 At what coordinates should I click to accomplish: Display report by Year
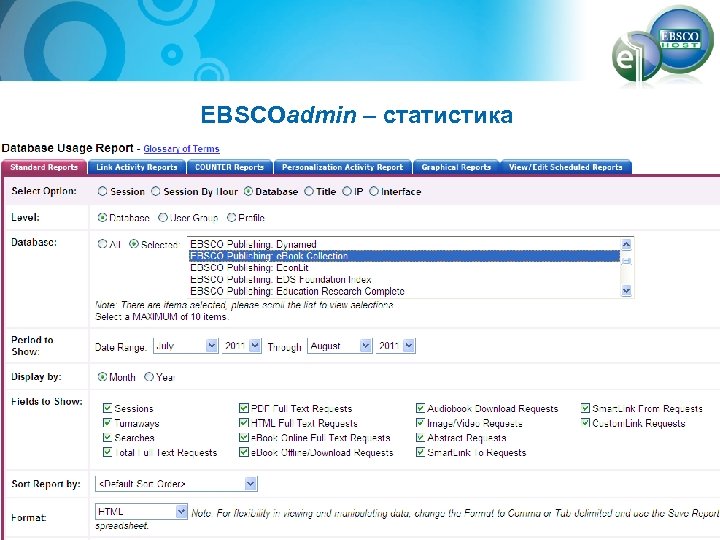pyautogui.click(x=149, y=377)
